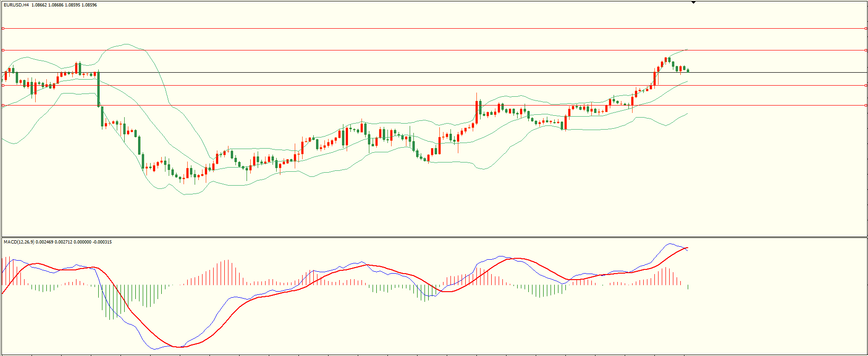Image resolution: width=868 pixels, height=356 pixels.
Task: Click the latest rightmost green candlestick
Action: tap(688, 70)
